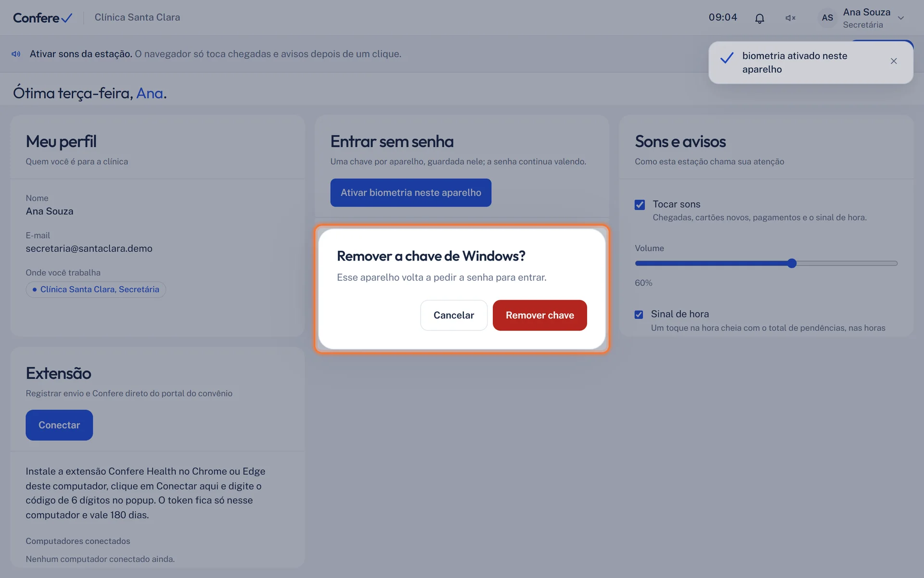
Task: Click the Clínica Santa Clara, Secretária chip
Action: click(96, 289)
